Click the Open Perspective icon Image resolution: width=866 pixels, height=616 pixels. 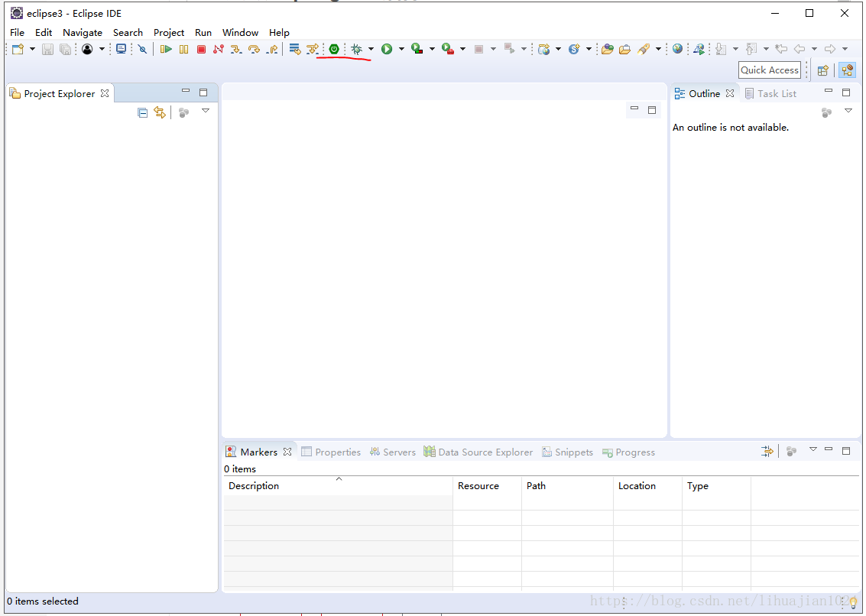(x=823, y=70)
